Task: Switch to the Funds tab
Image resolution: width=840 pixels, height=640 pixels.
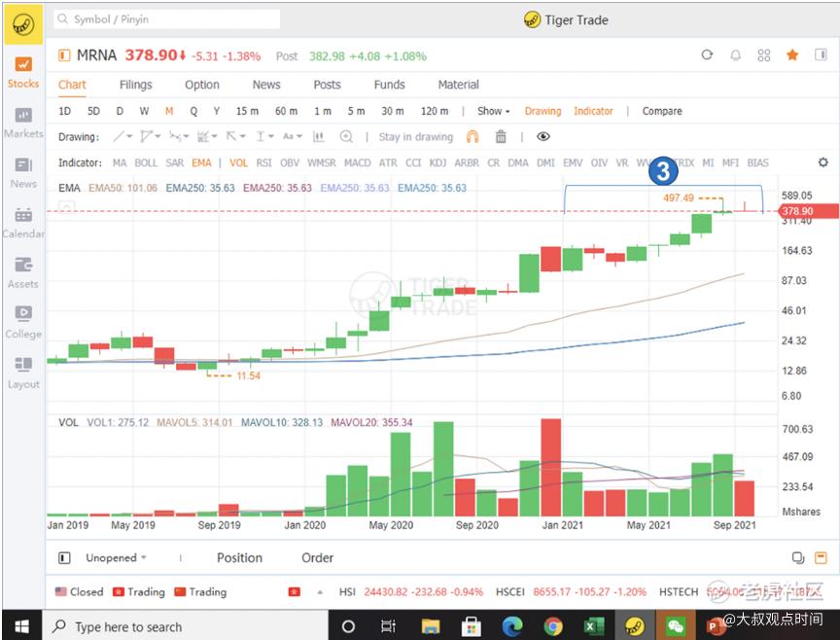Action: click(x=390, y=85)
